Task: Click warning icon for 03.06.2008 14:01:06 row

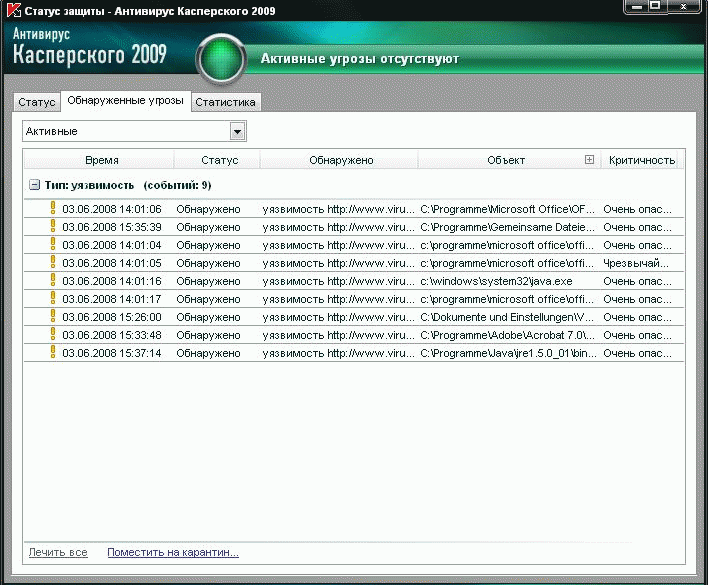Action: 53,208
